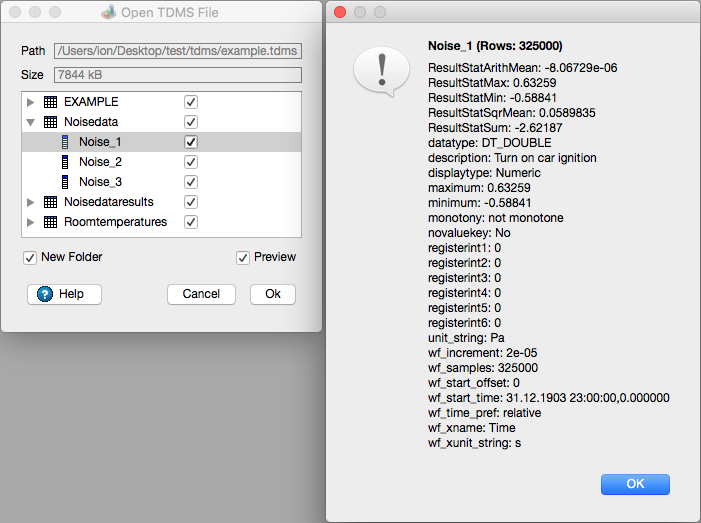Collapse the Noisedata group
This screenshot has height=523, width=701.
coord(31,122)
